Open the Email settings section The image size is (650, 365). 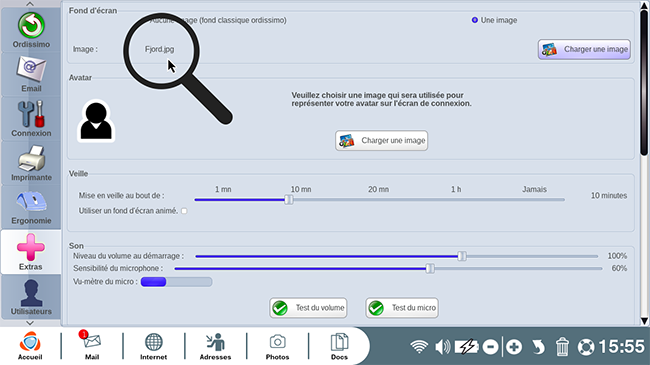point(31,75)
